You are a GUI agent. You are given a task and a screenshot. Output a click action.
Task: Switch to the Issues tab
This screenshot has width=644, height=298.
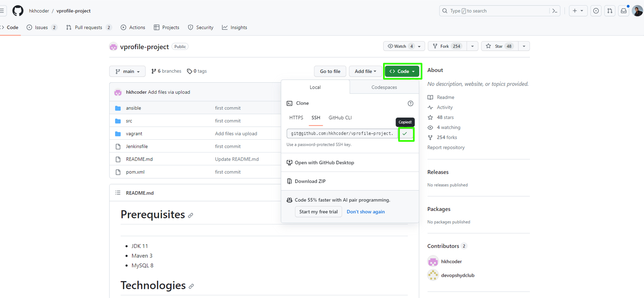42,28
